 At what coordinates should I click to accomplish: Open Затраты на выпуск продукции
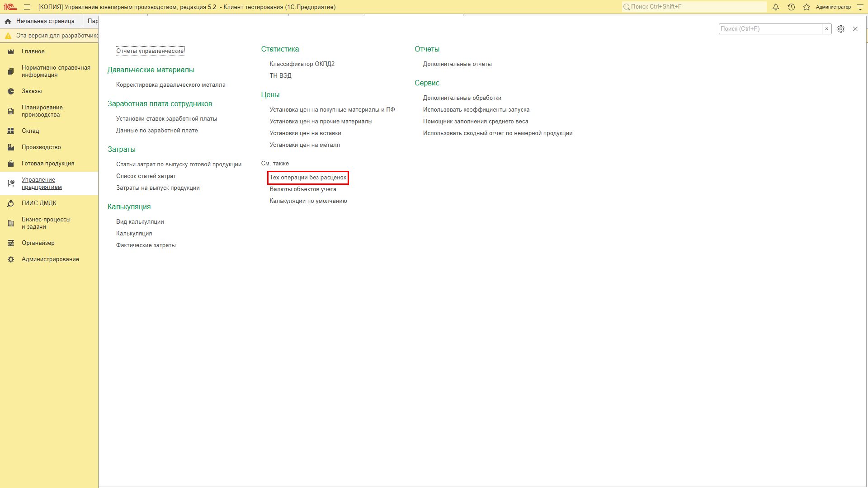tap(158, 188)
